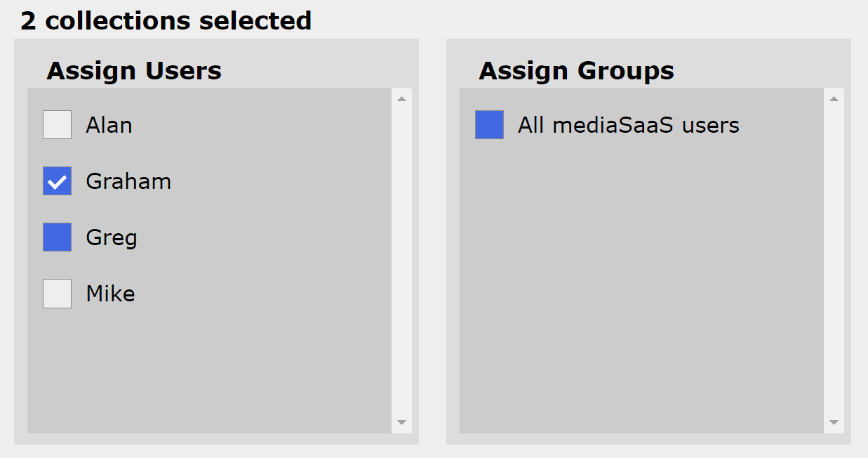Click the Assign Groups heading
This screenshot has width=868, height=458.
click(576, 71)
